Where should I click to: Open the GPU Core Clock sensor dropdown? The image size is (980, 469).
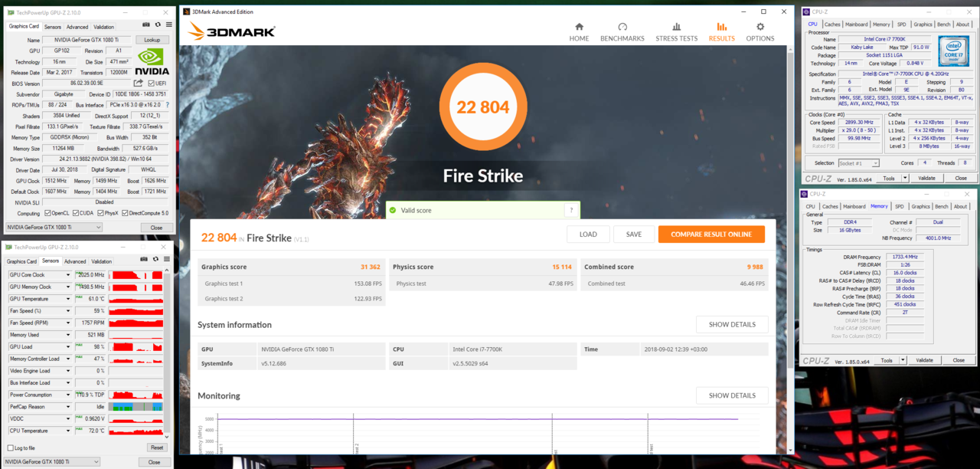[68, 274]
